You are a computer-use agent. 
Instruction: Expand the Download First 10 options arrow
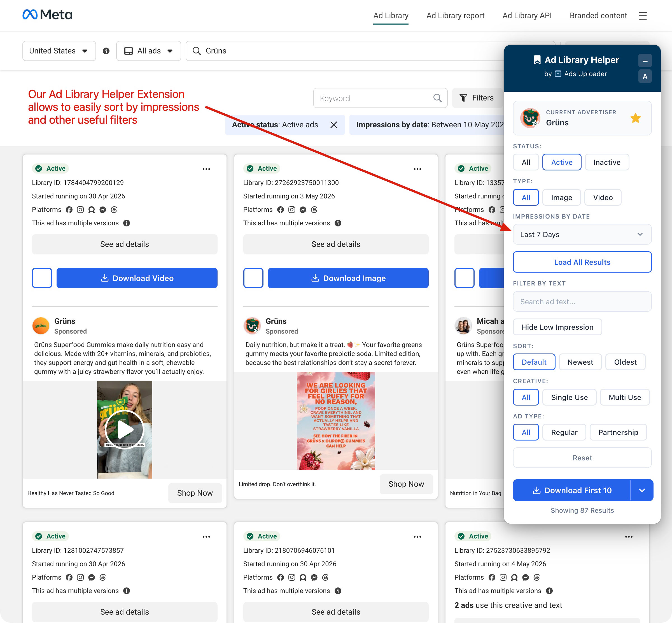point(642,490)
